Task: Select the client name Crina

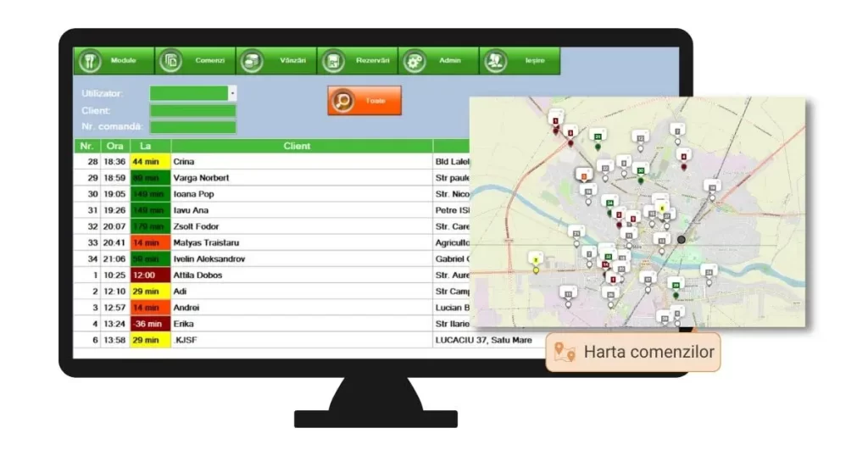Action: pyautogui.click(x=184, y=162)
